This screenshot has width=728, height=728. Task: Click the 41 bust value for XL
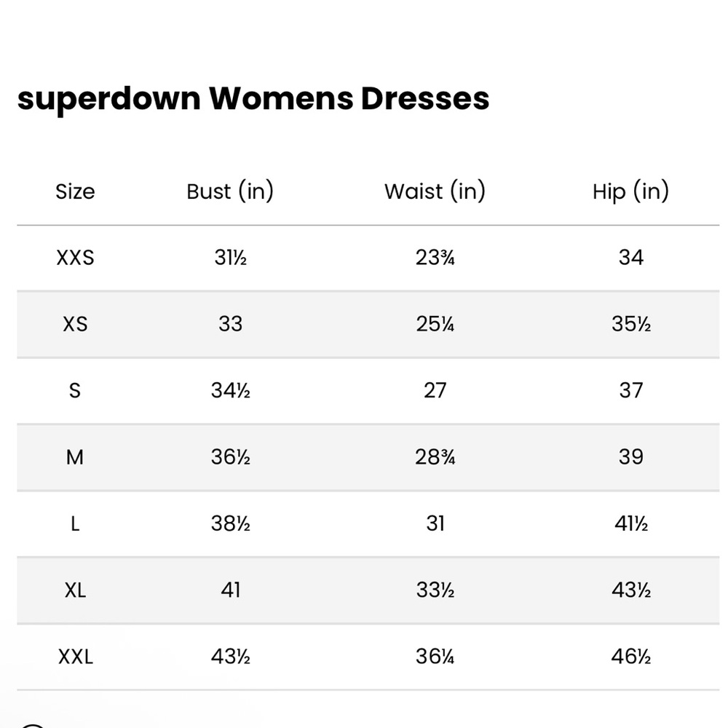coord(230,590)
